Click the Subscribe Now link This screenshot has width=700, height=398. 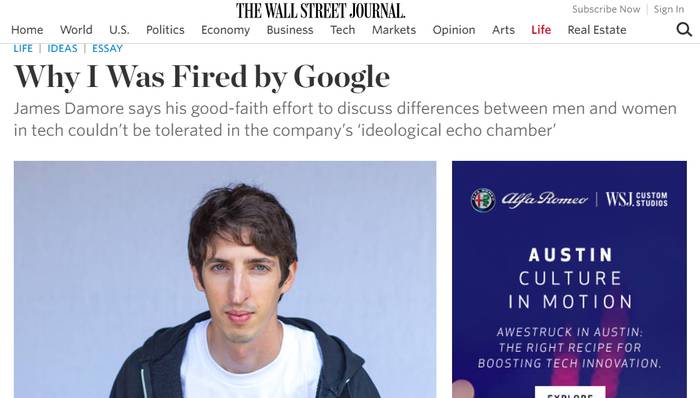click(606, 9)
